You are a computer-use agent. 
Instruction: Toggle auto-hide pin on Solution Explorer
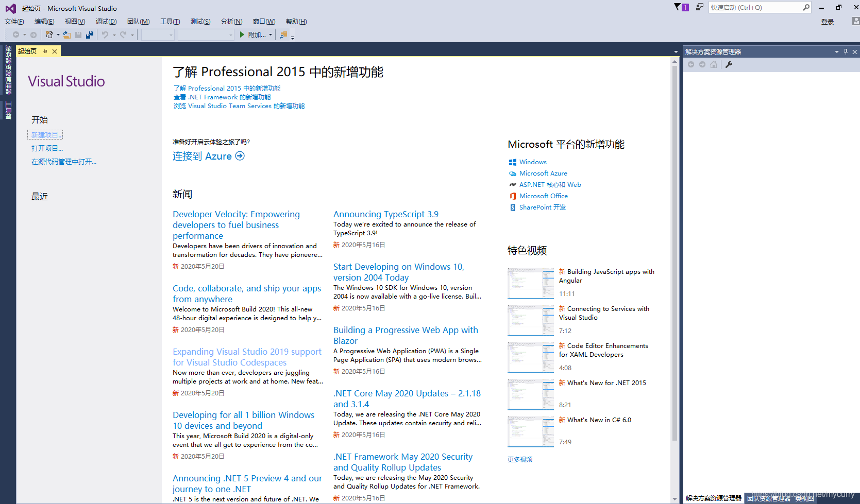[846, 51]
